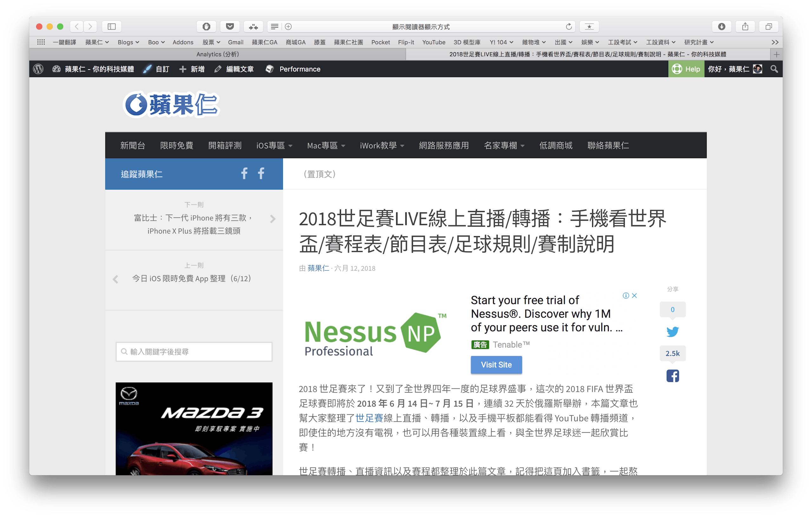Reload the page with refresh icon
Viewport: 812px width, 517px height.
coord(568,27)
